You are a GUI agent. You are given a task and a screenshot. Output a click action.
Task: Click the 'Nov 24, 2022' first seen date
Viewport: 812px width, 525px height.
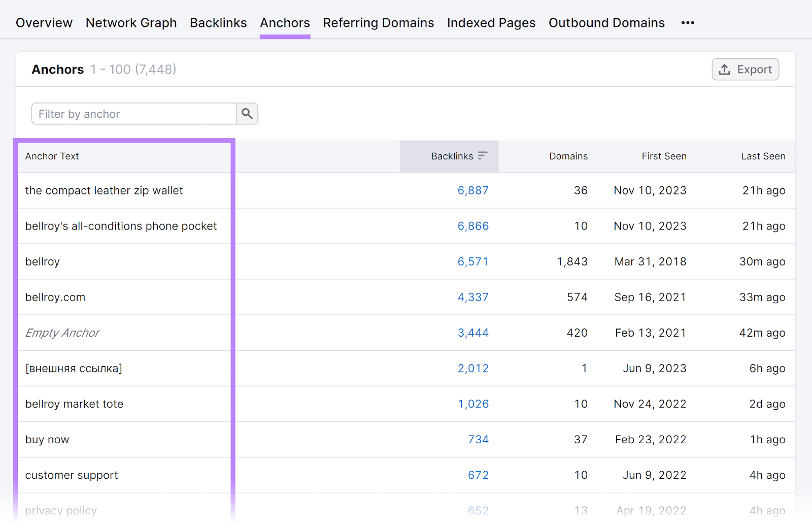click(x=650, y=404)
